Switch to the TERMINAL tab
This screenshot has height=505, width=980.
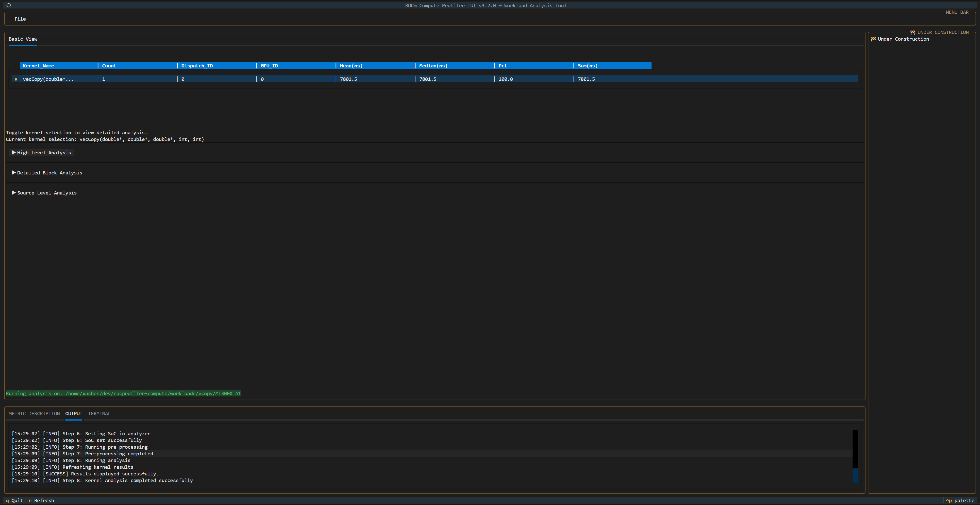click(99, 413)
